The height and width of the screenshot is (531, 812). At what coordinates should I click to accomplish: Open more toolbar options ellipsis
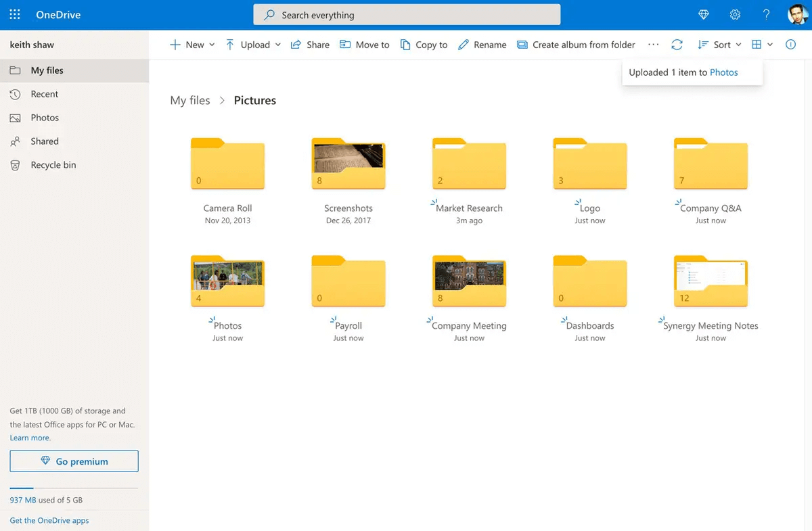(653, 45)
